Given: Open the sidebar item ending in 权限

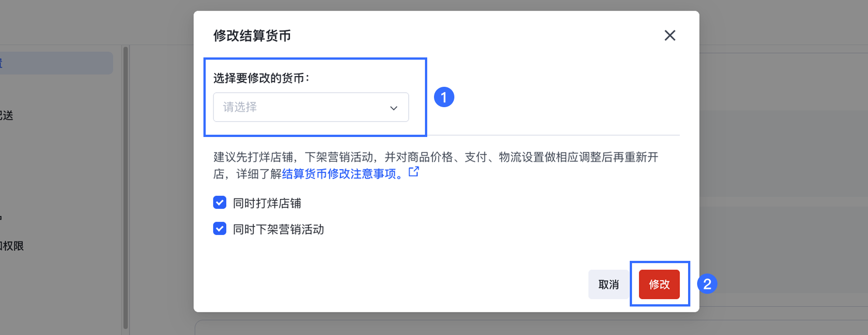Looking at the screenshot, I should (x=12, y=246).
